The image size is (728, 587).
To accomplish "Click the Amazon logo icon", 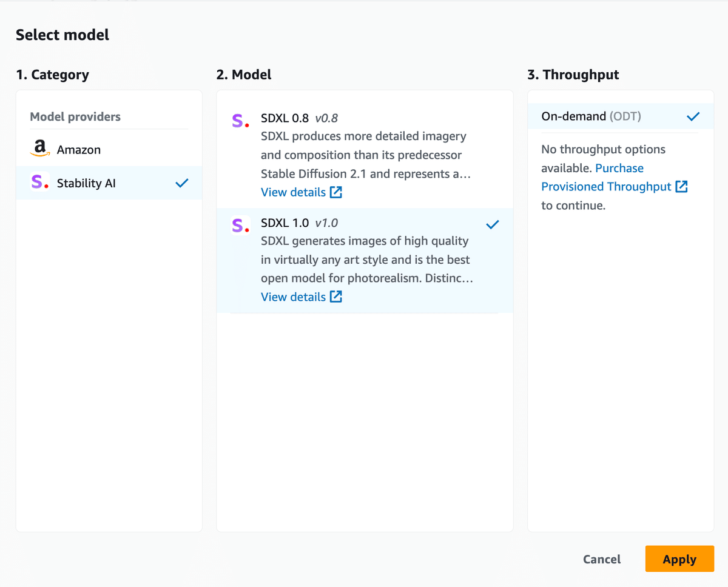I will (39, 149).
